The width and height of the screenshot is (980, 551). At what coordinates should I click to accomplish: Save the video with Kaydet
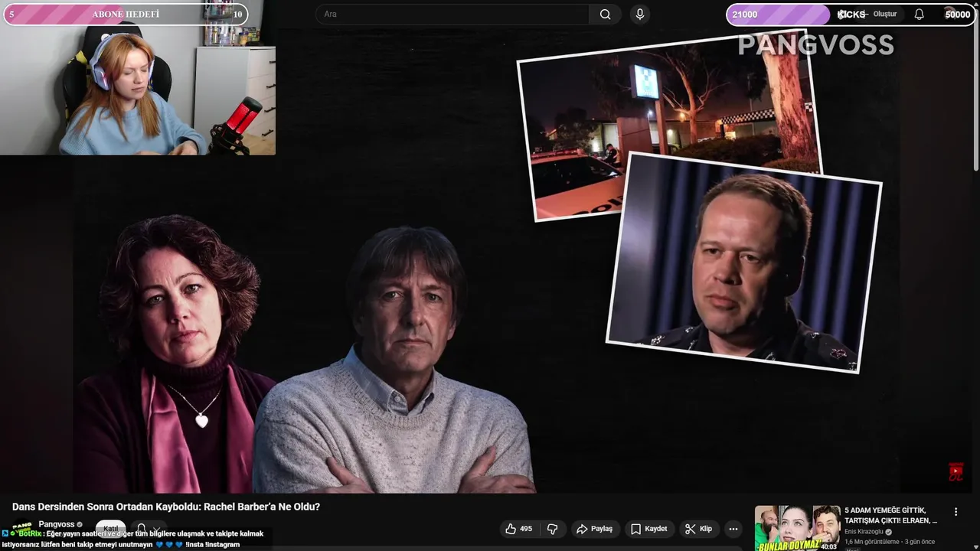648,529
